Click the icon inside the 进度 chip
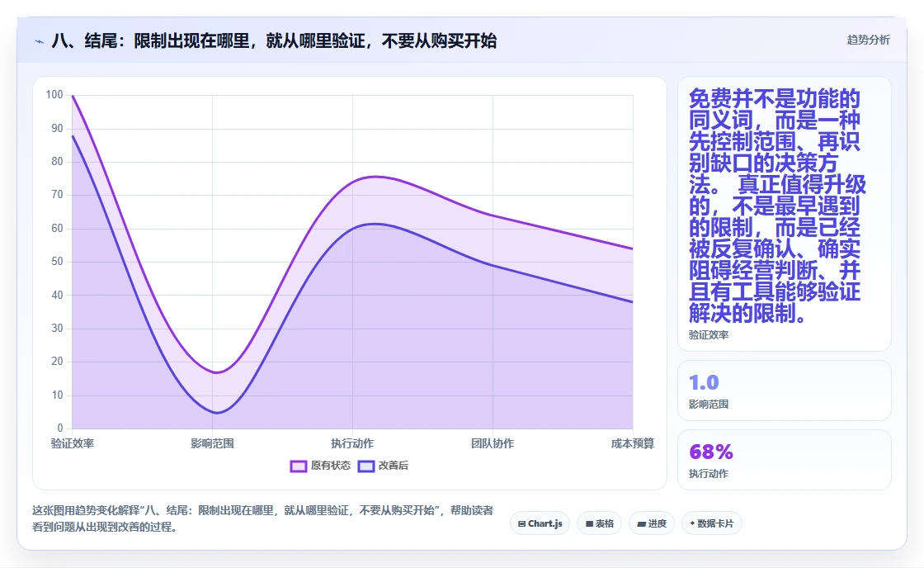Viewport: 924px width, 568px height. point(642,523)
